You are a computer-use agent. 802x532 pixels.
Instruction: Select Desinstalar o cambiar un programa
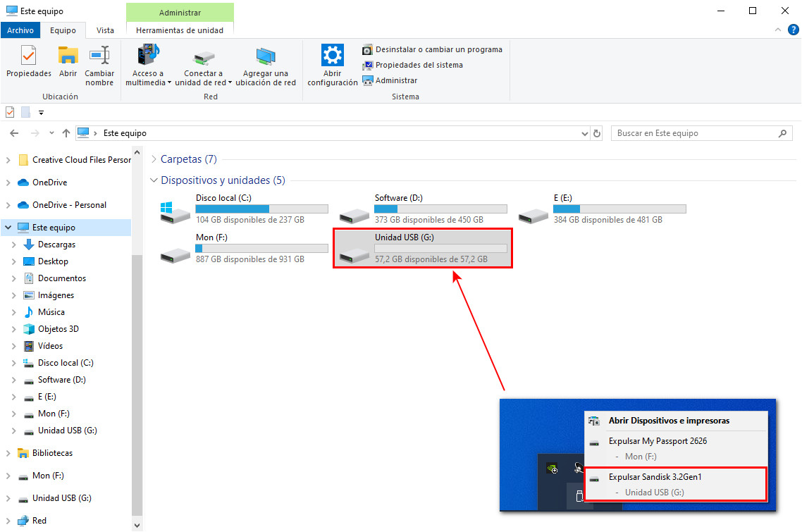432,49
